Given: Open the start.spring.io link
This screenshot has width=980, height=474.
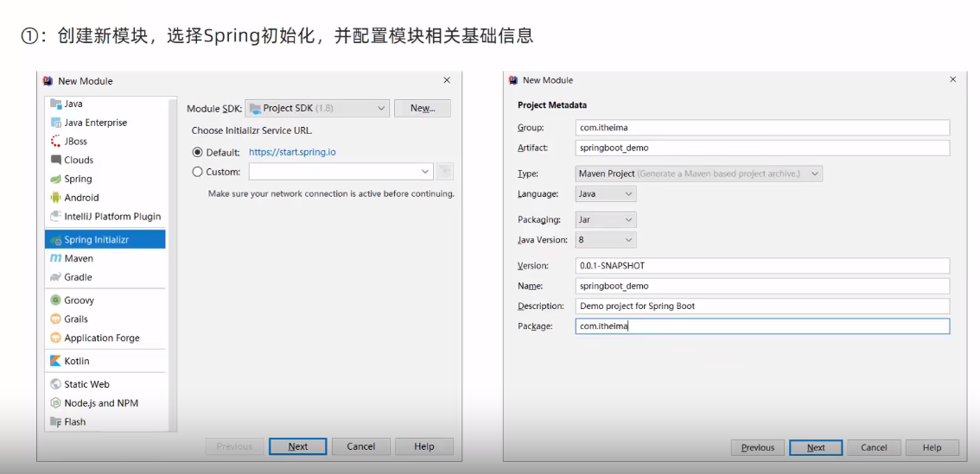Looking at the screenshot, I should (x=293, y=152).
